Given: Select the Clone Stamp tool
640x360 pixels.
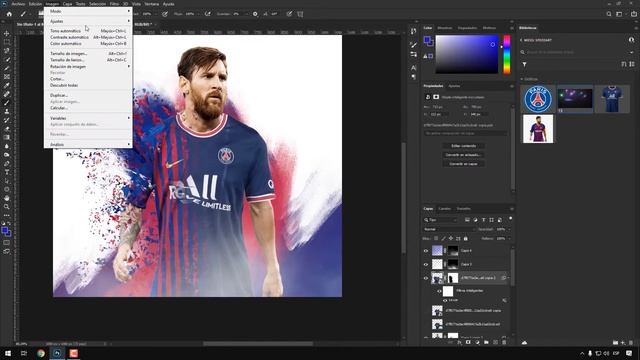Looking at the screenshot, I should [x=7, y=111].
